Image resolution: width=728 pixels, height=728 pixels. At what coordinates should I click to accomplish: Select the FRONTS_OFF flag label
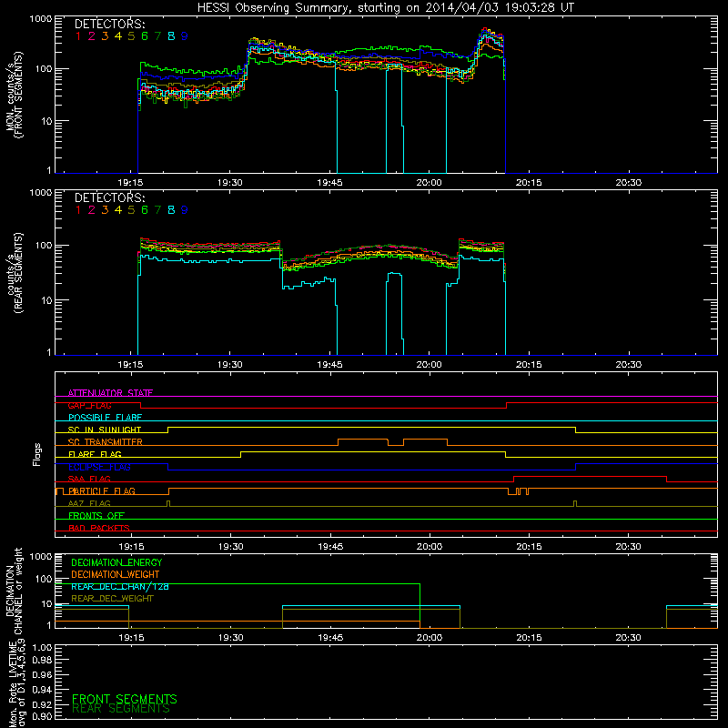[x=96, y=516]
